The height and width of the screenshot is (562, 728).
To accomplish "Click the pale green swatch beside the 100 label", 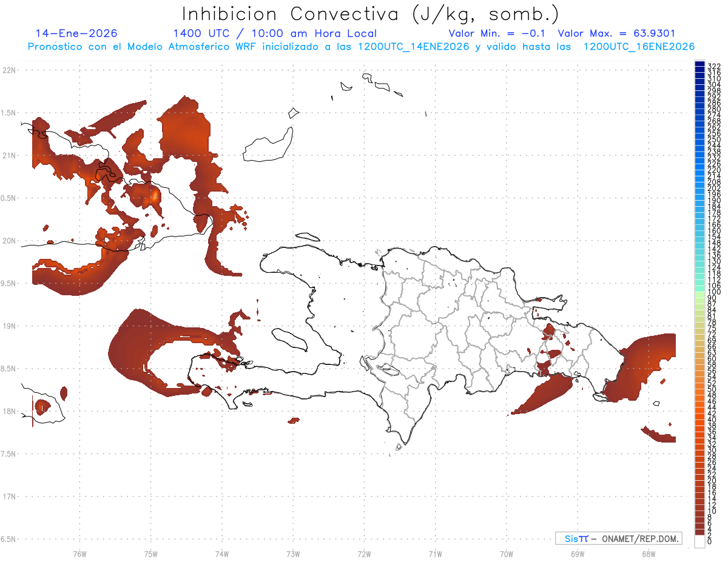I will (x=699, y=294).
